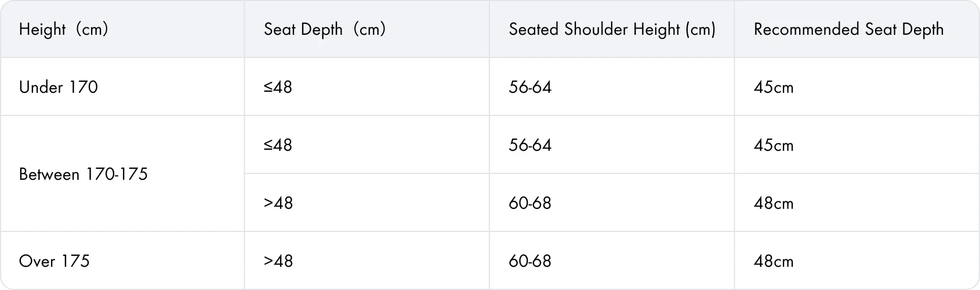Select the 45cm recommendation for Under 170

[x=774, y=87]
